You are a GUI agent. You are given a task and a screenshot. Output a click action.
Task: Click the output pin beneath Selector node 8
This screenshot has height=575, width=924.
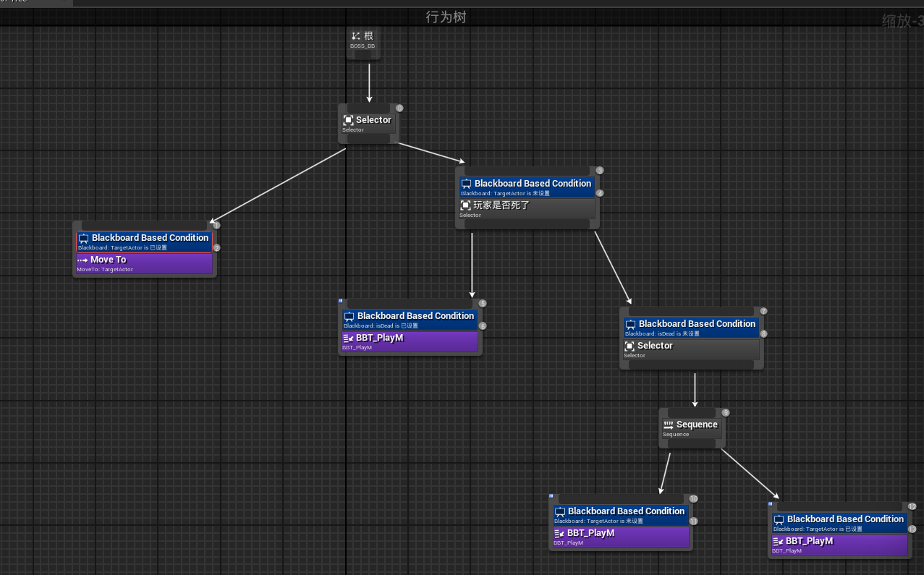[691, 365]
